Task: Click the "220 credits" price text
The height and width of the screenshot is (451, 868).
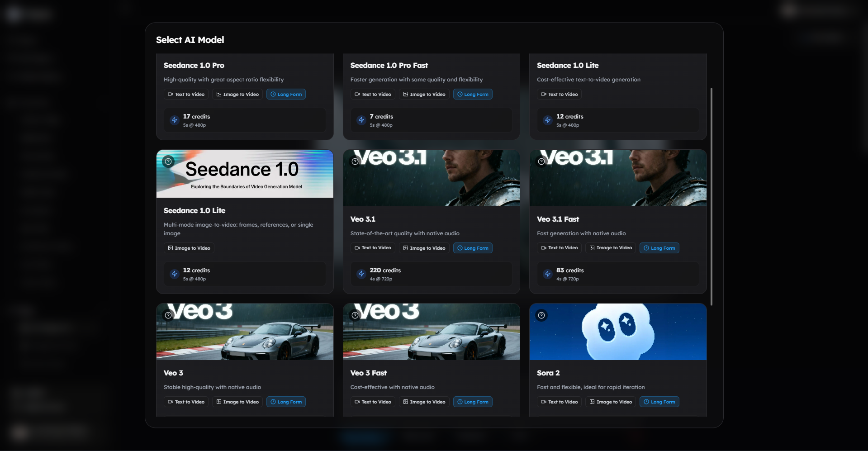Action: click(x=385, y=270)
